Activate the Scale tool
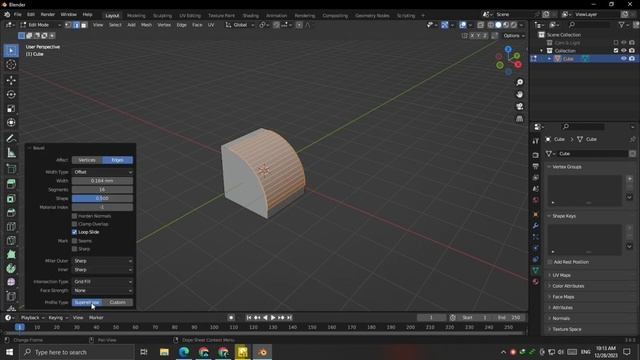The width and height of the screenshot is (640, 360). (11, 109)
